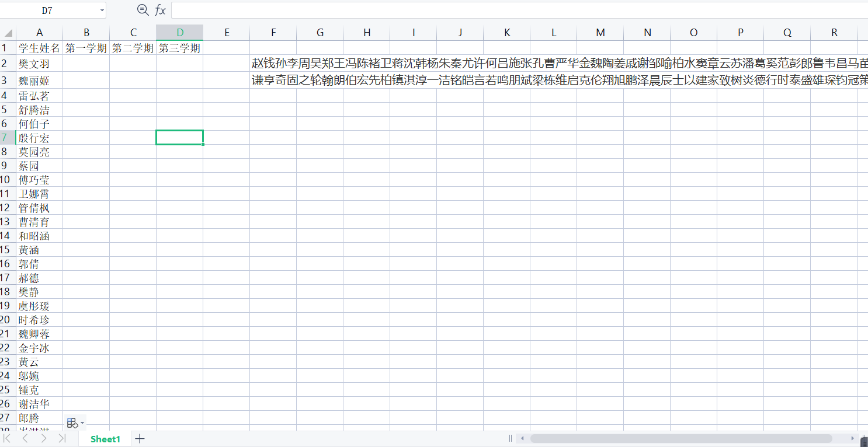Image resolution: width=868 pixels, height=447 pixels.
Task: Select column B header
Action: coord(86,33)
